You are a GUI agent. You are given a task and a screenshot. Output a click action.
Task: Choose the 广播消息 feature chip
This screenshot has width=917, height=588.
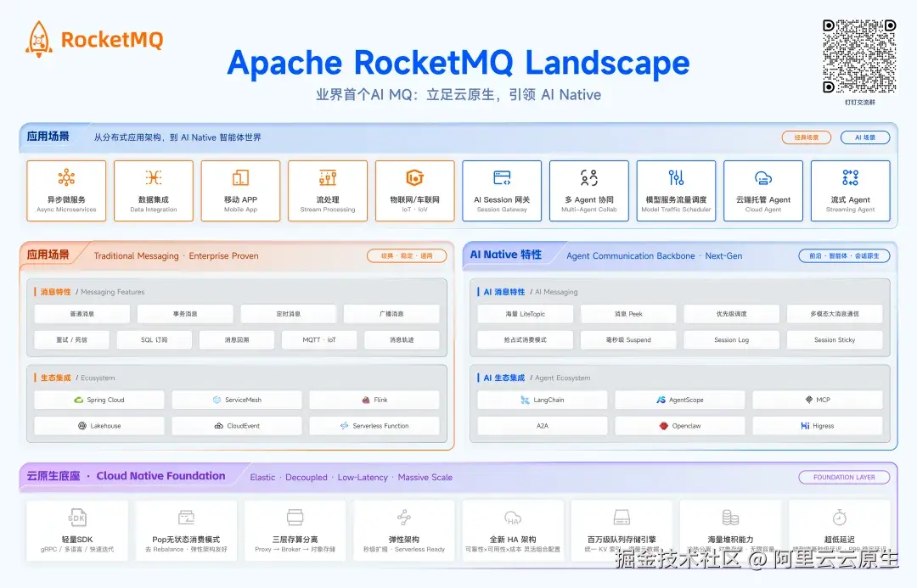coord(391,314)
